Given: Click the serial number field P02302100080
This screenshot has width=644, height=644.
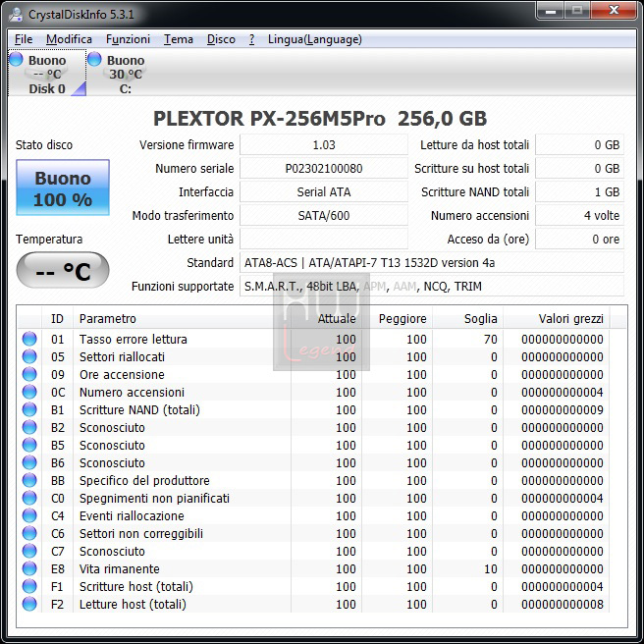Looking at the screenshot, I should [324, 169].
